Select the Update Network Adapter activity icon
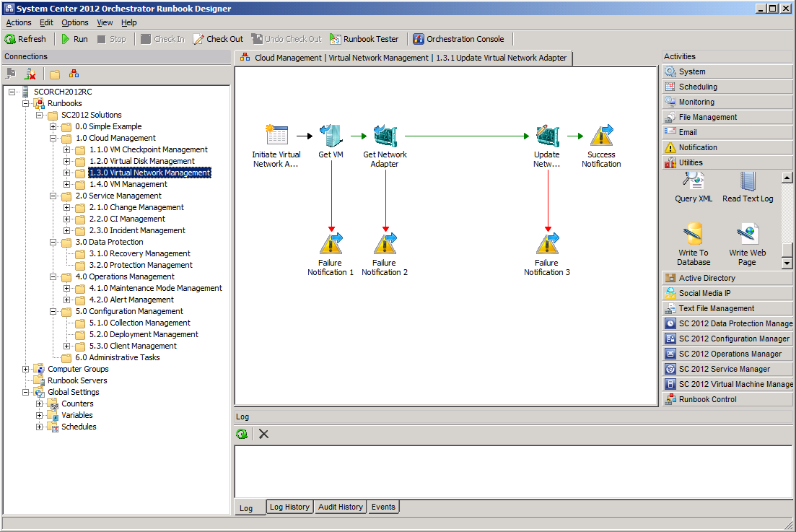Image resolution: width=796 pixels, height=532 pixels. (x=547, y=136)
